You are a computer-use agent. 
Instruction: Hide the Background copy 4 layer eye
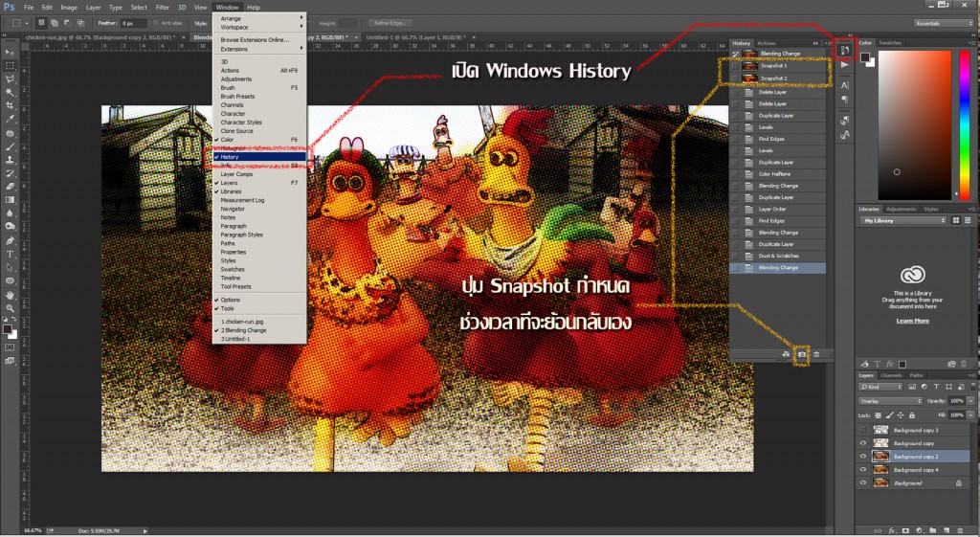point(863,469)
